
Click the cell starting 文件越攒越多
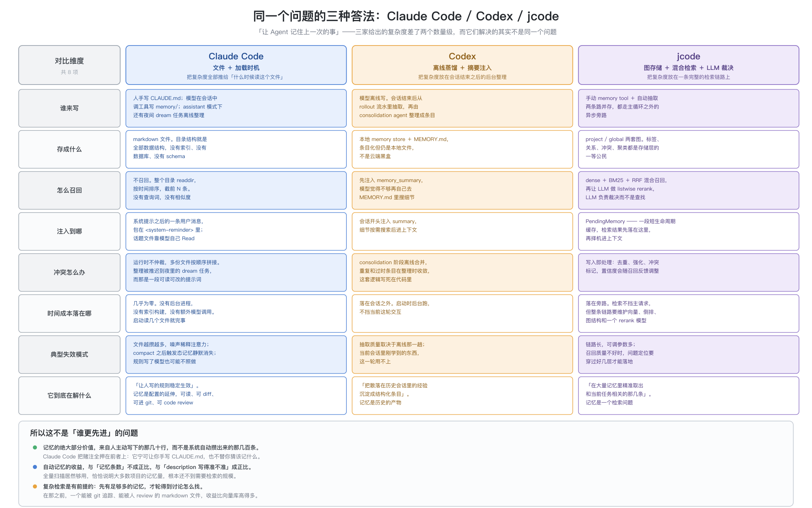pos(236,354)
